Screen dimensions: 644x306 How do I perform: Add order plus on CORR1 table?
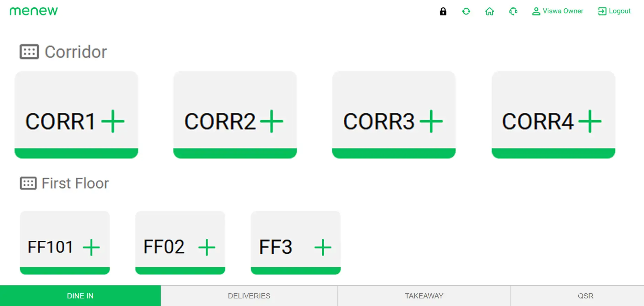113,121
